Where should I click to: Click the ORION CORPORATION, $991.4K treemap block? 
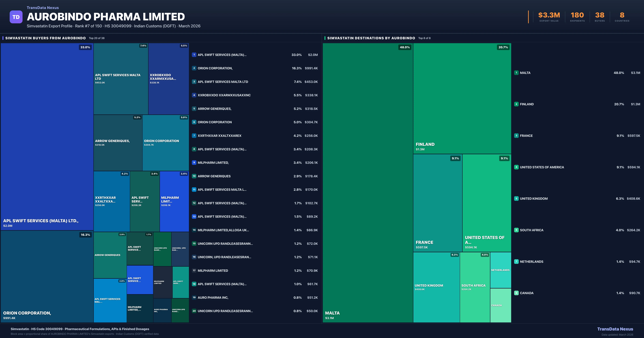[x=47, y=276]
